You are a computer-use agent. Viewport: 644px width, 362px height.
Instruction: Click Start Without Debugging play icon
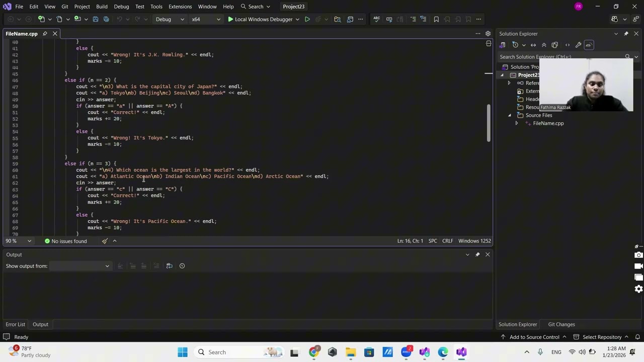coord(307,19)
